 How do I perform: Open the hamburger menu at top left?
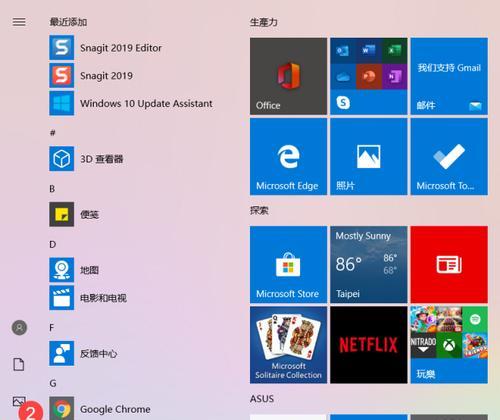(x=19, y=22)
